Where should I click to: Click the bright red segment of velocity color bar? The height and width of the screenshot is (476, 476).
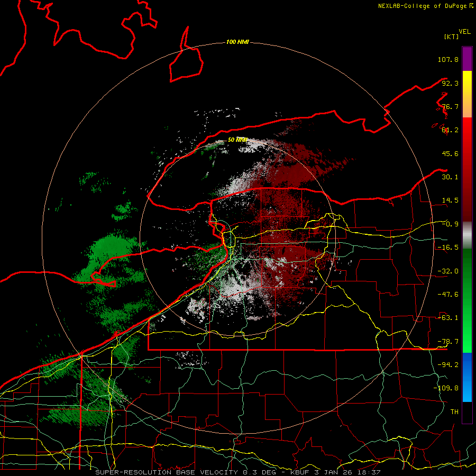467,169
